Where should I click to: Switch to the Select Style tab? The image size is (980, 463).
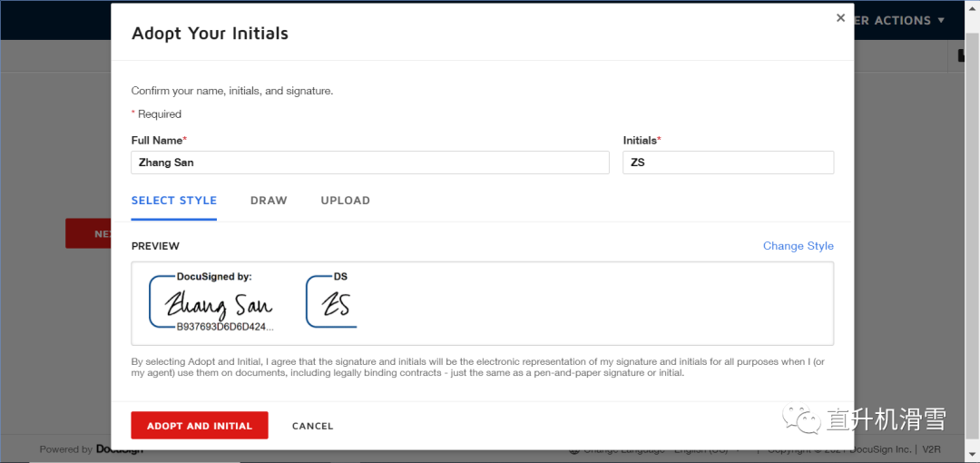[x=173, y=201]
